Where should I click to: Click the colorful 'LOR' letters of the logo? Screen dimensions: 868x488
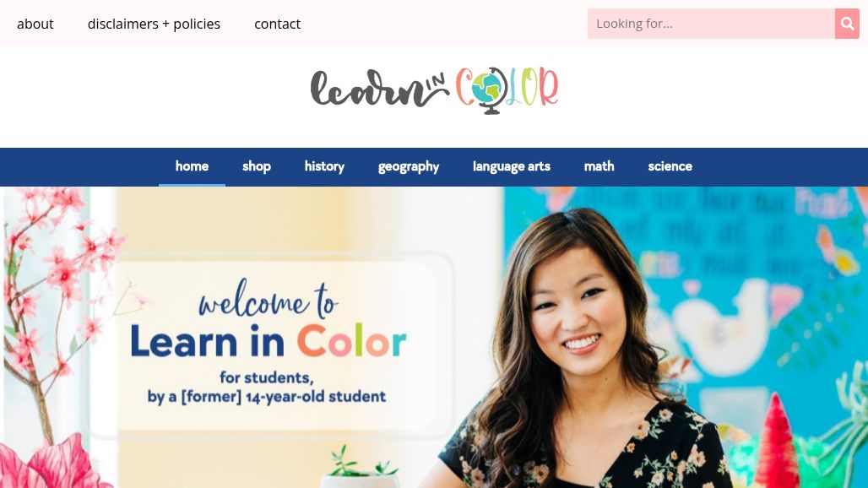pos(533,87)
